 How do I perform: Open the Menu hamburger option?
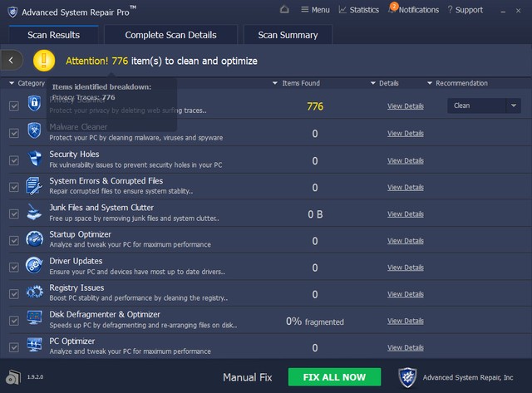(315, 10)
